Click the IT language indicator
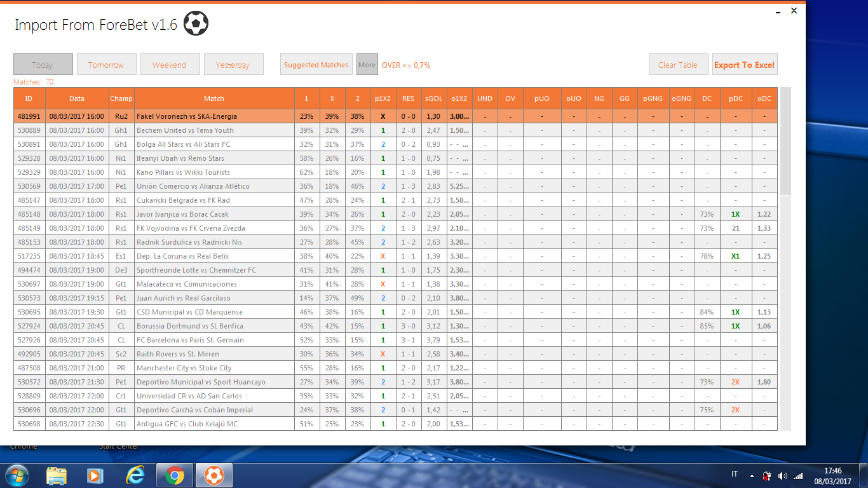Viewport: 868px width, 488px height. [735, 474]
